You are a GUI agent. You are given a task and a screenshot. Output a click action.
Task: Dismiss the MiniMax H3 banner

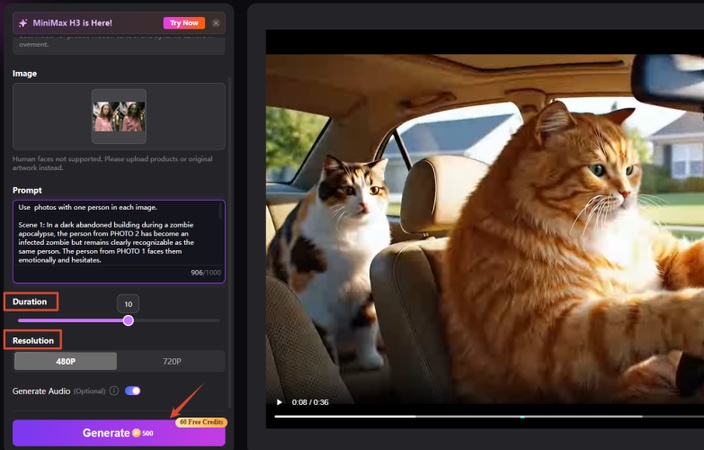[216, 23]
